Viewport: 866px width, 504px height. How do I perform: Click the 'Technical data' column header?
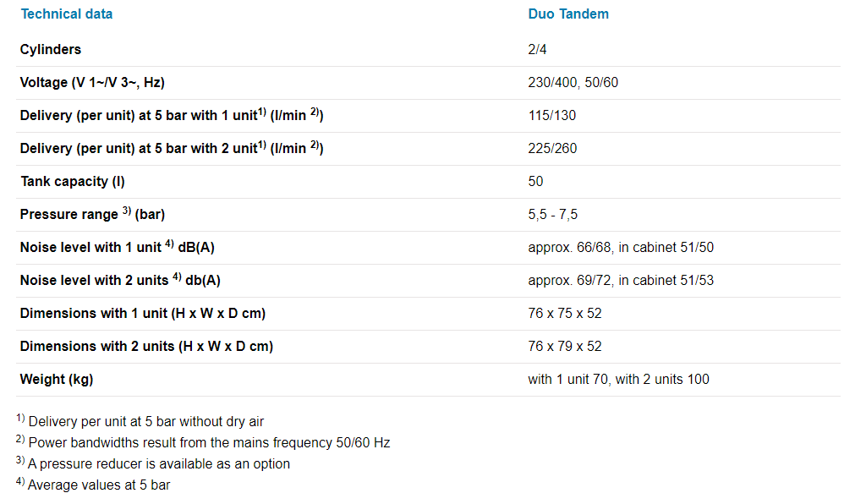click(x=66, y=14)
